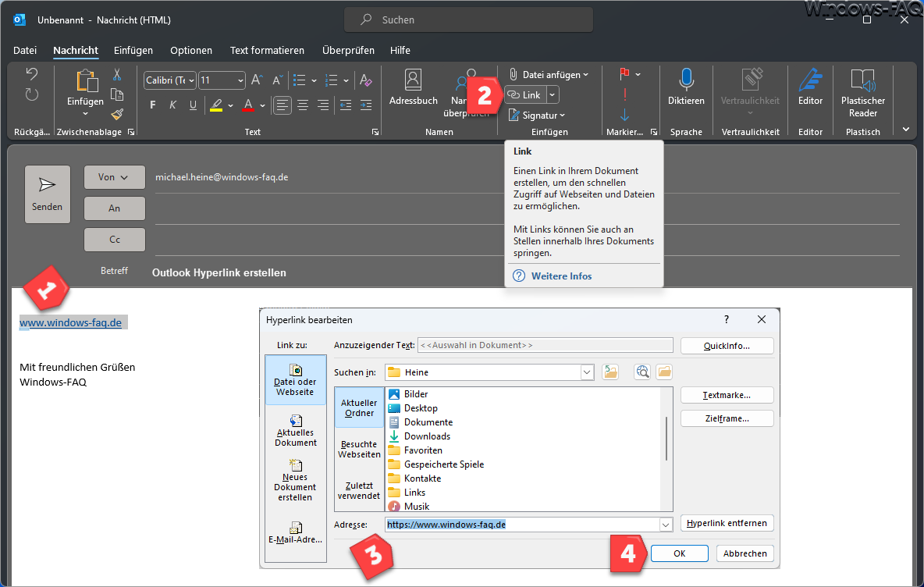Mark message as high importance
Viewport: 924px width, 587px height.
(624, 94)
